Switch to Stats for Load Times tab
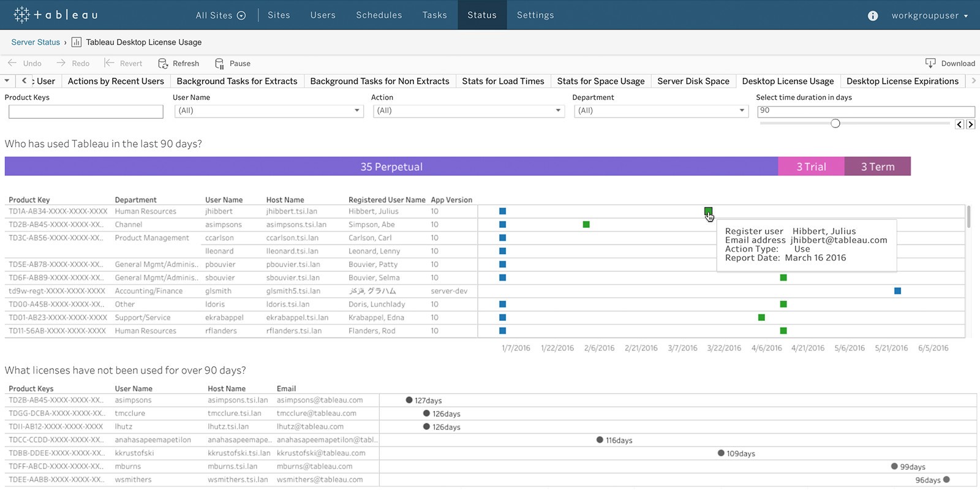 tap(503, 81)
